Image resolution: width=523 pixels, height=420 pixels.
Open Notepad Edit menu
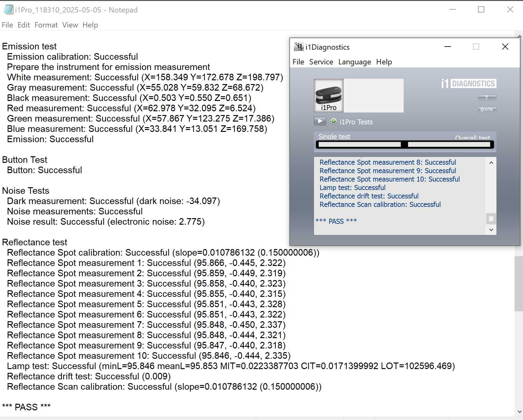click(x=24, y=25)
